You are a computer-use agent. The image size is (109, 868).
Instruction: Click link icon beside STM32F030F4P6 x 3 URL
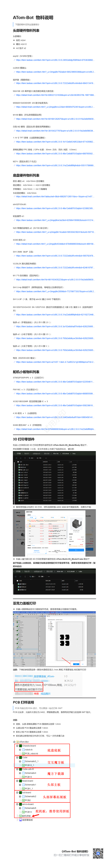(14, 382)
